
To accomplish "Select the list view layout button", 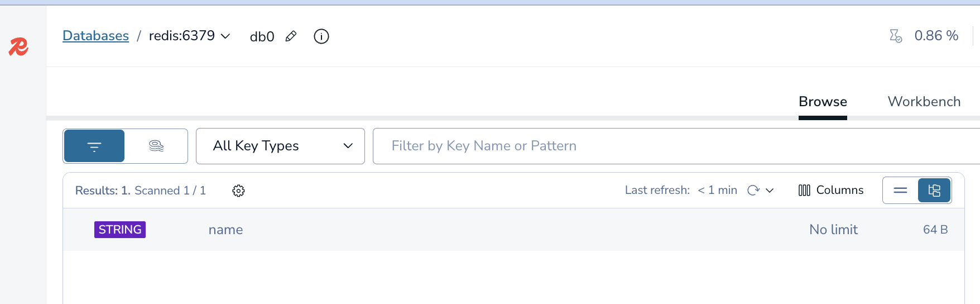I will (x=900, y=191).
